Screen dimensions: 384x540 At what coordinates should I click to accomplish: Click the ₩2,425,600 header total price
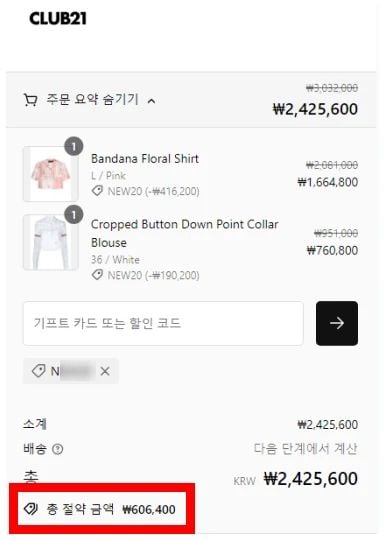click(x=315, y=109)
